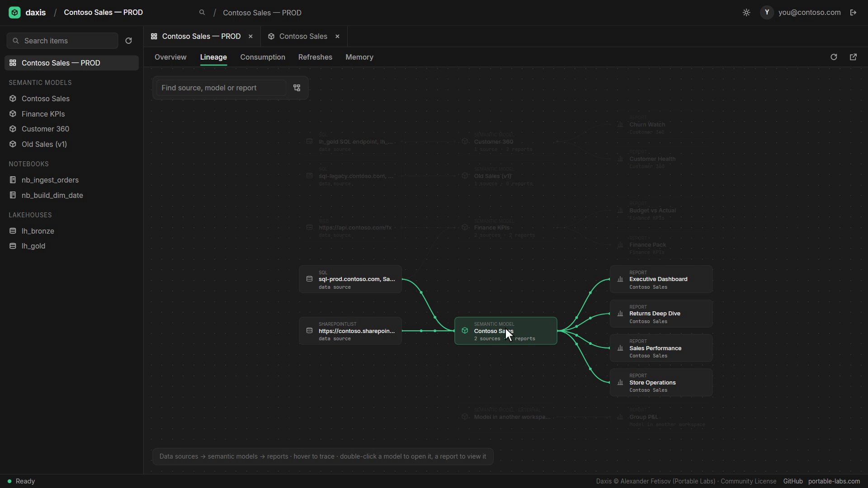The image size is (868, 488).
Task: Click the Search items field
Action: point(62,41)
